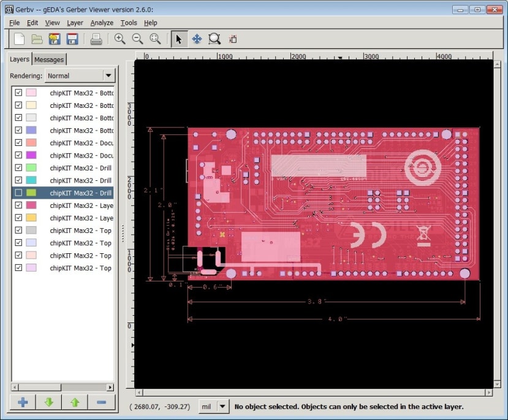Click the cyan Drill layer color swatch

pos(31,180)
